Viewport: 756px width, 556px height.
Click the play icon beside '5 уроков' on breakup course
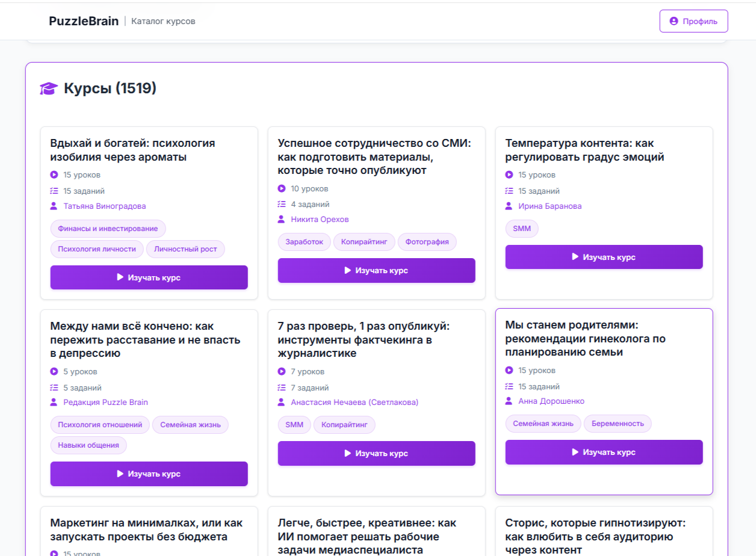54,371
